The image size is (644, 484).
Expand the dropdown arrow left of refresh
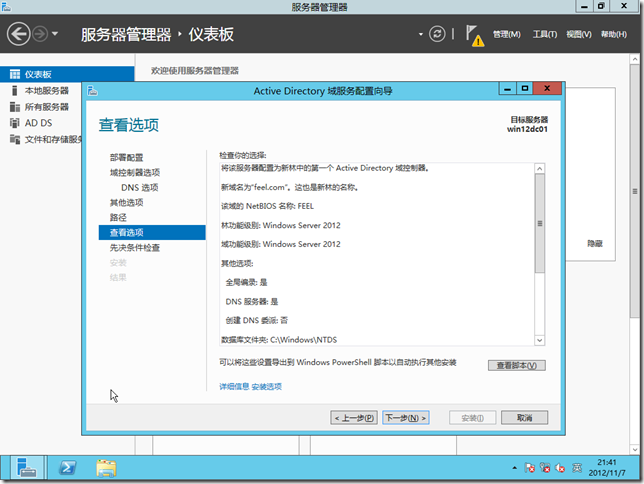[421, 34]
